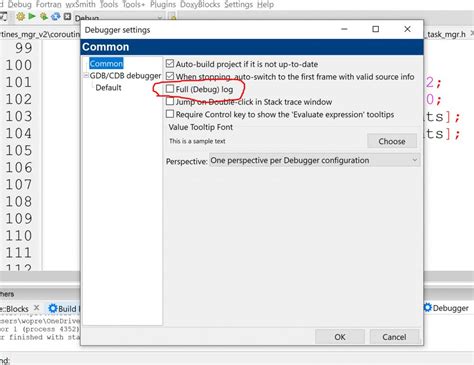The width and height of the screenshot is (474, 365).
Task: Maximize the Debugger settings dialog
Action: coord(375,29)
